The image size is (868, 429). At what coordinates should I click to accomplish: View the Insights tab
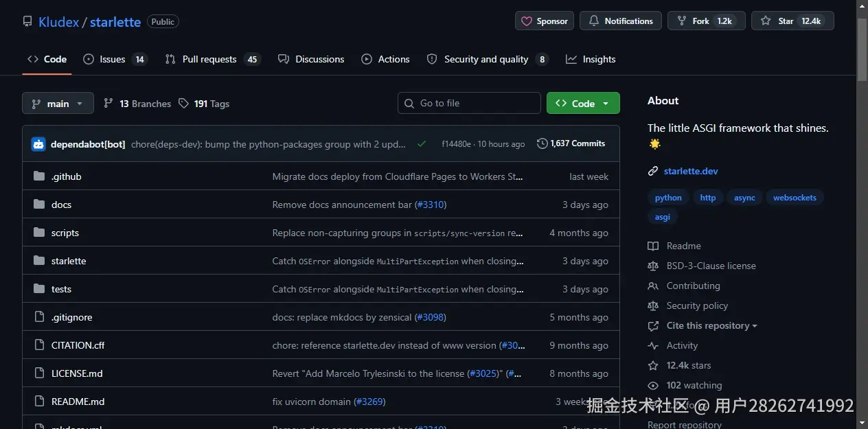[591, 60]
